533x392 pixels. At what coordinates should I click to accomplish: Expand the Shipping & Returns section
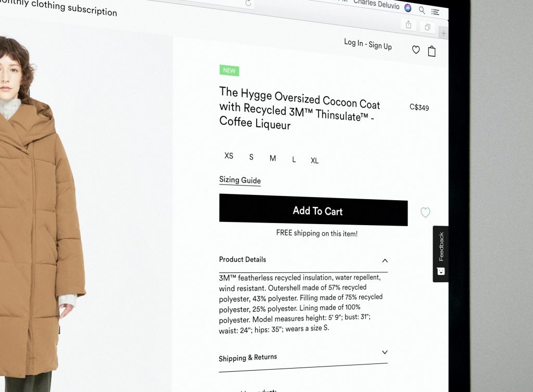click(385, 352)
